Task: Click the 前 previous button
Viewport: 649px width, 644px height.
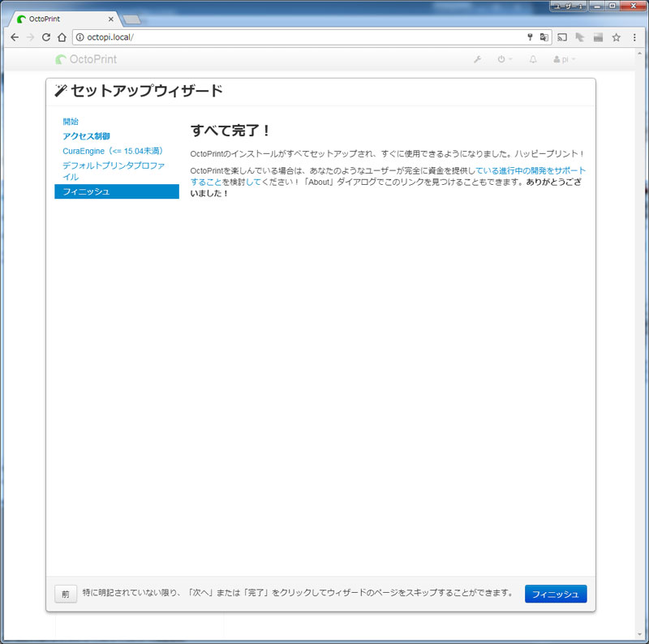Action: [x=66, y=594]
